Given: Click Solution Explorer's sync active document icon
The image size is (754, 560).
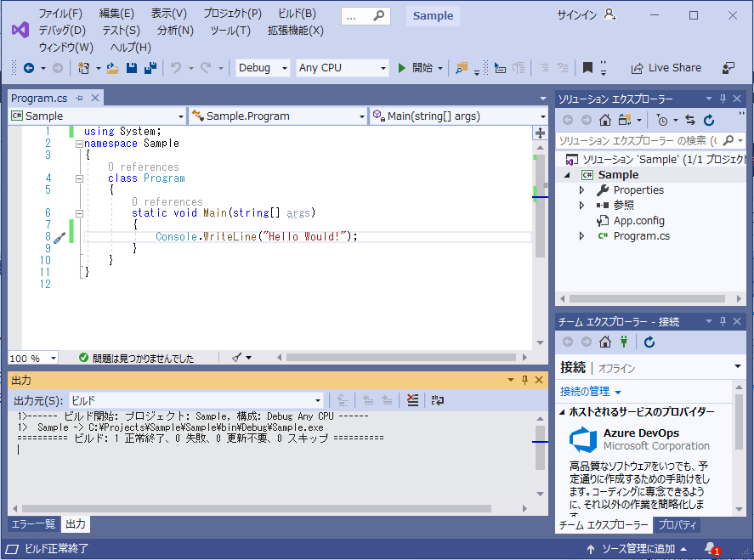Looking at the screenshot, I should tap(690, 120).
